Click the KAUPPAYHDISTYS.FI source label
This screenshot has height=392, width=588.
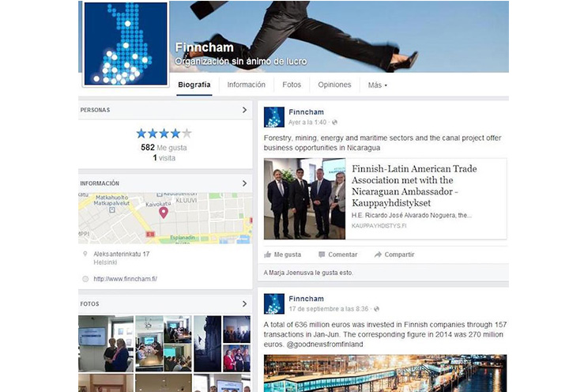[379, 226]
